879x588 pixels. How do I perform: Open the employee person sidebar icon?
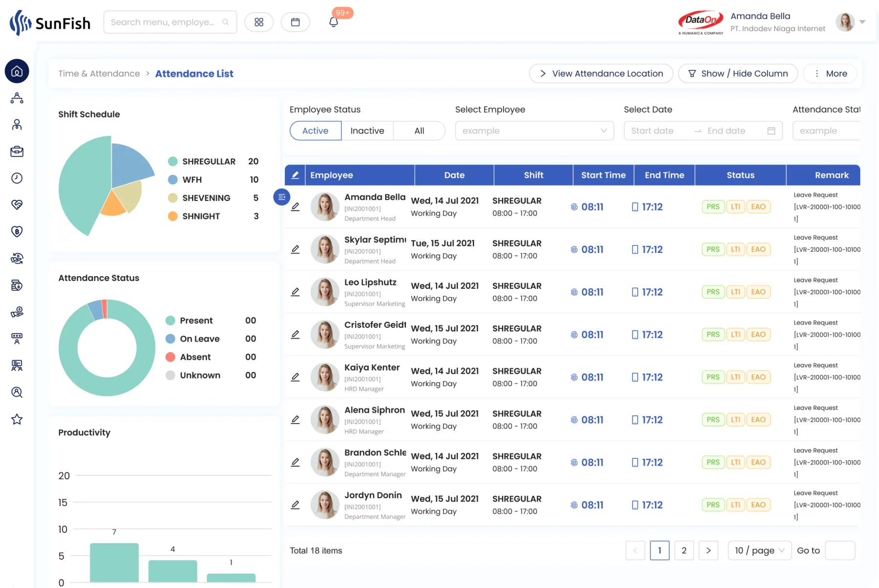pos(17,125)
